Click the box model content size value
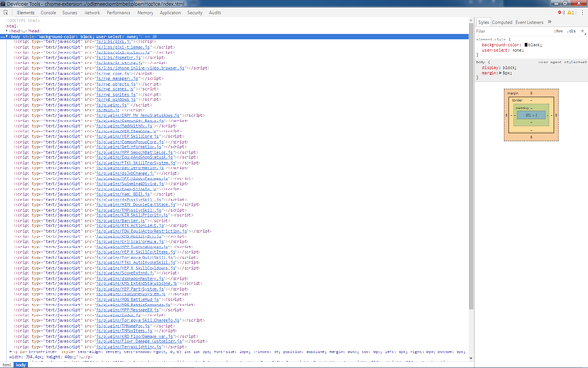 pyautogui.click(x=531, y=115)
